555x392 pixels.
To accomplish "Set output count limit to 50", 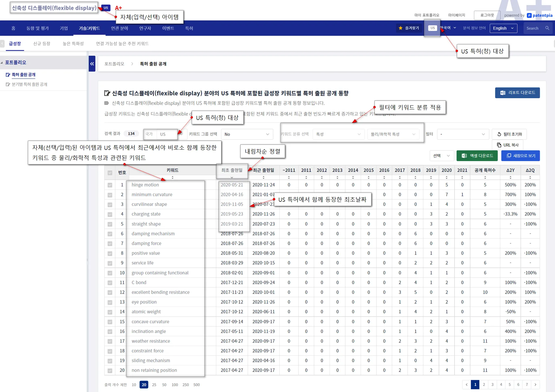I will tap(164, 385).
